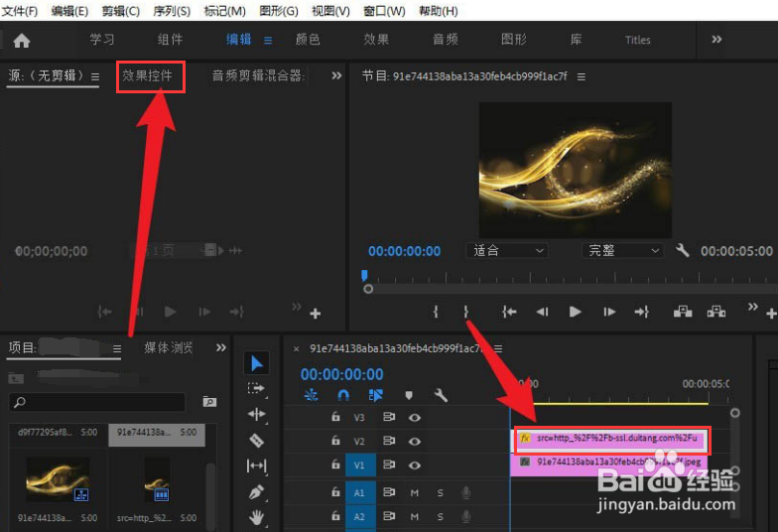Click the project search input field
The image size is (778, 532).
click(x=97, y=401)
